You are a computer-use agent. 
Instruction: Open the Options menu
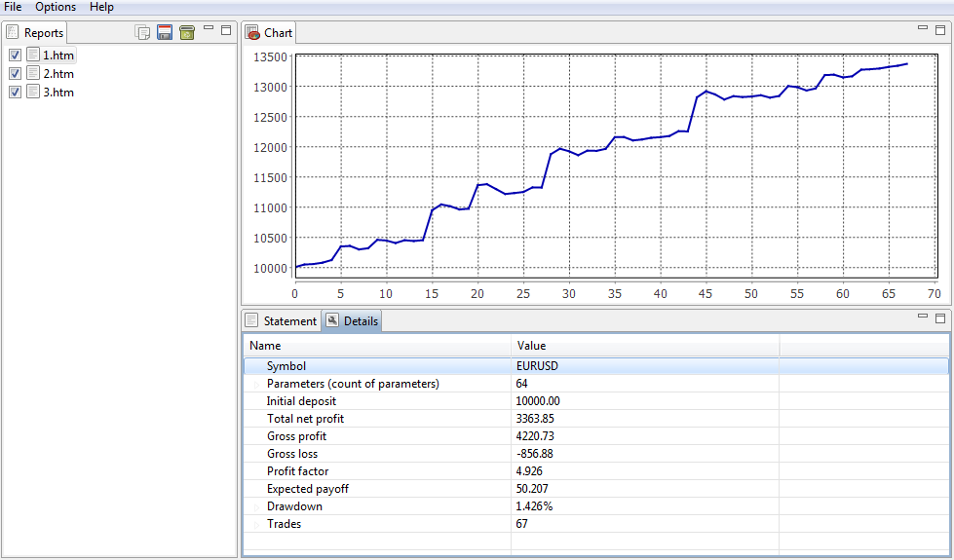tap(56, 7)
